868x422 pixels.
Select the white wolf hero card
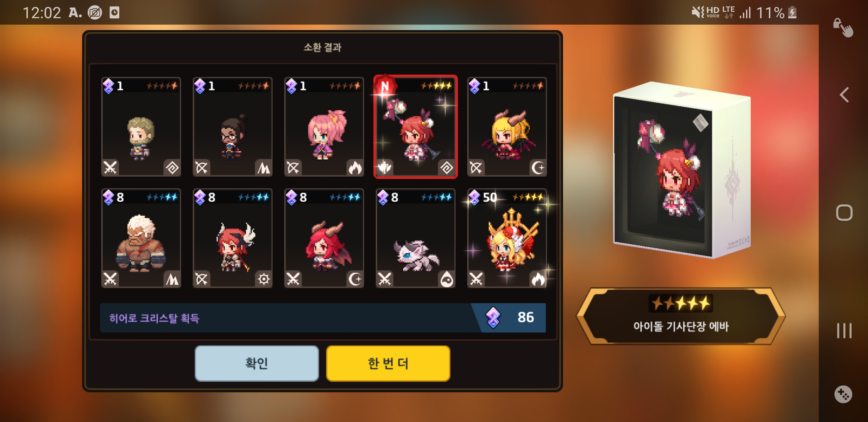[x=416, y=238]
